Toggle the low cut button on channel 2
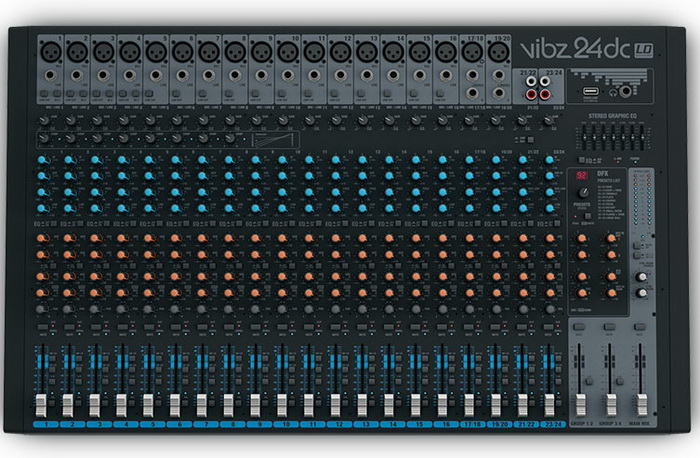The width and height of the screenshot is (700, 458). pos(70,94)
